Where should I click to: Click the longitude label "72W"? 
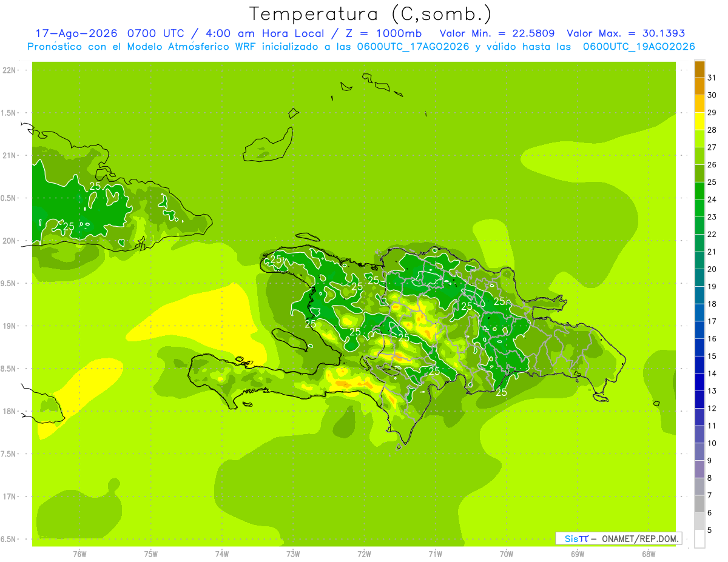coord(364,554)
